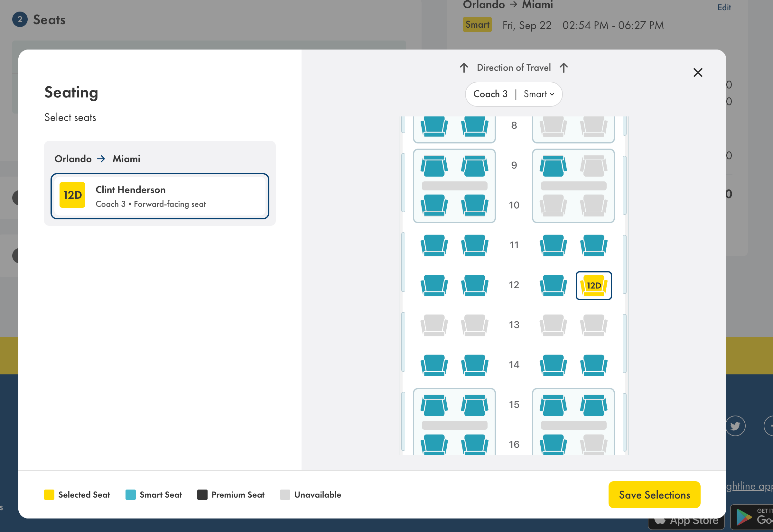The width and height of the screenshot is (773, 532).
Task: Click the Save Selections button
Action: click(x=654, y=495)
